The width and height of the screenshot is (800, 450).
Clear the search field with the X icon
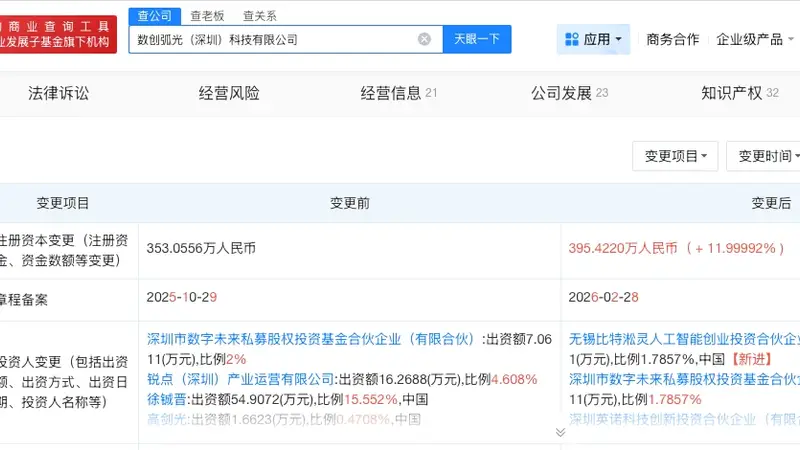pos(424,39)
